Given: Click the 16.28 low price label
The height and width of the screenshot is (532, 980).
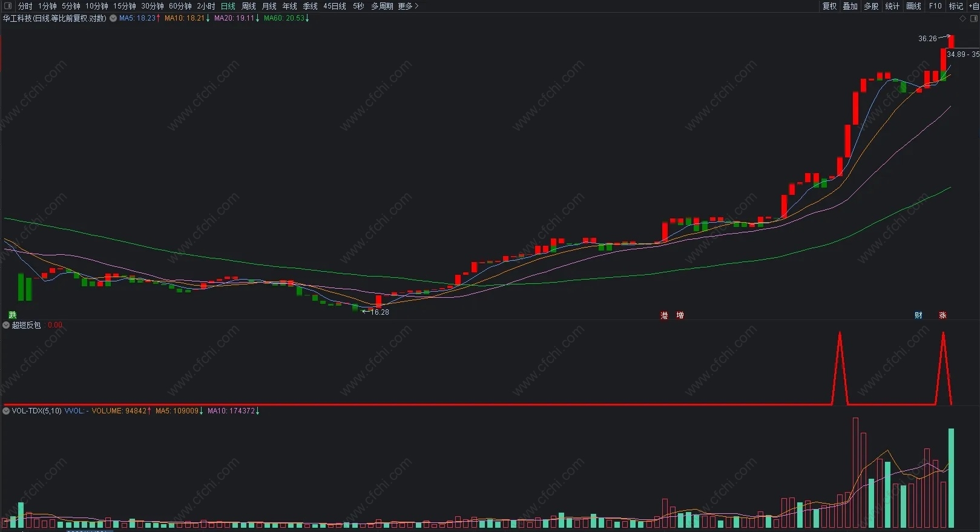Looking at the screenshot, I should [x=380, y=312].
